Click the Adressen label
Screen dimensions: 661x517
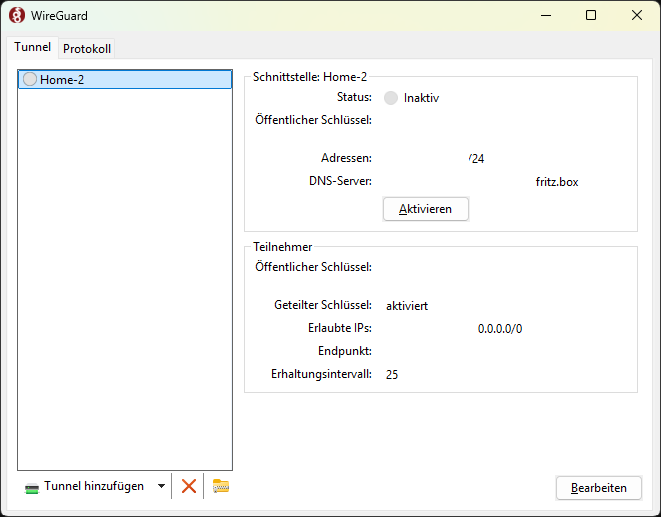click(x=346, y=158)
